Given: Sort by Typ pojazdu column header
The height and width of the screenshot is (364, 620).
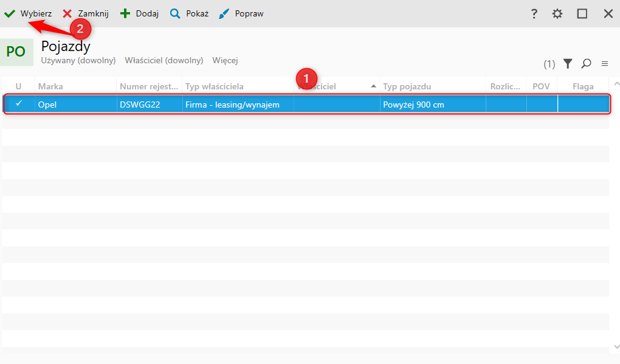Looking at the screenshot, I should (x=433, y=86).
